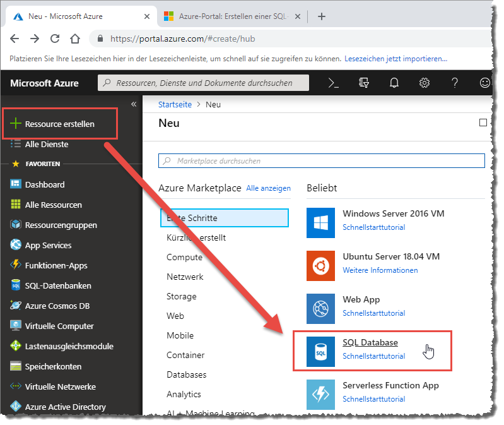The width and height of the screenshot is (504, 425).
Task: Collapse the left sidebar with chevrons
Action: pyautogui.click(x=134, y=104)
